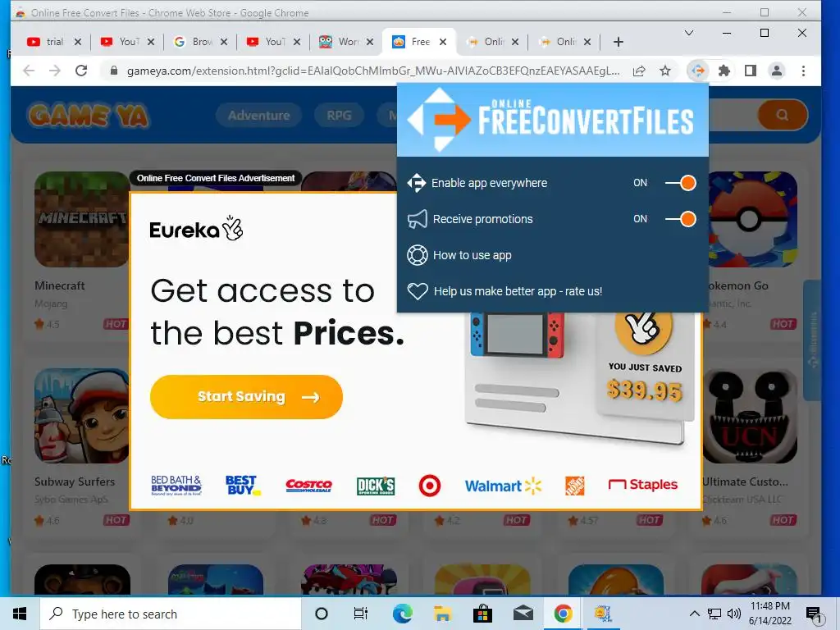Open Chrome side panel icon
840x630 pixels.
751,71
